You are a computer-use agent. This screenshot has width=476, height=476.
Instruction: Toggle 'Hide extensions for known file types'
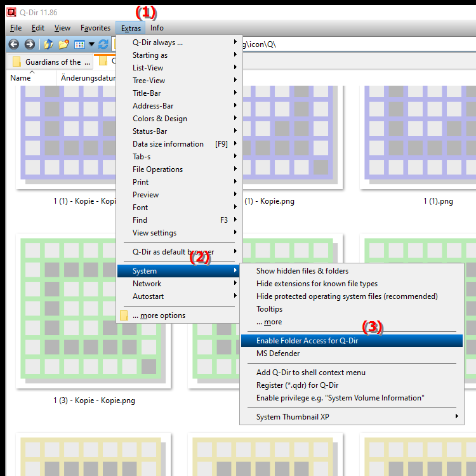tap(352, 284)
